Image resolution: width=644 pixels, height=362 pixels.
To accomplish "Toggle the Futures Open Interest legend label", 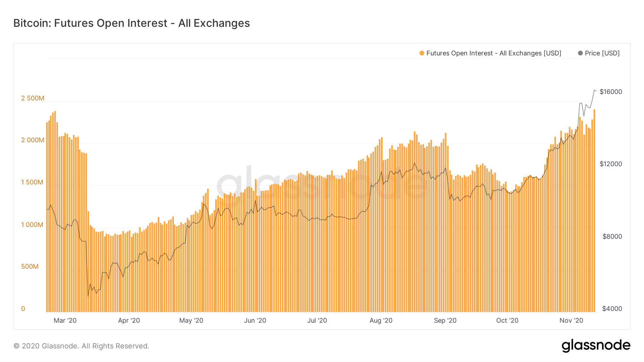I will coord(494,53).
